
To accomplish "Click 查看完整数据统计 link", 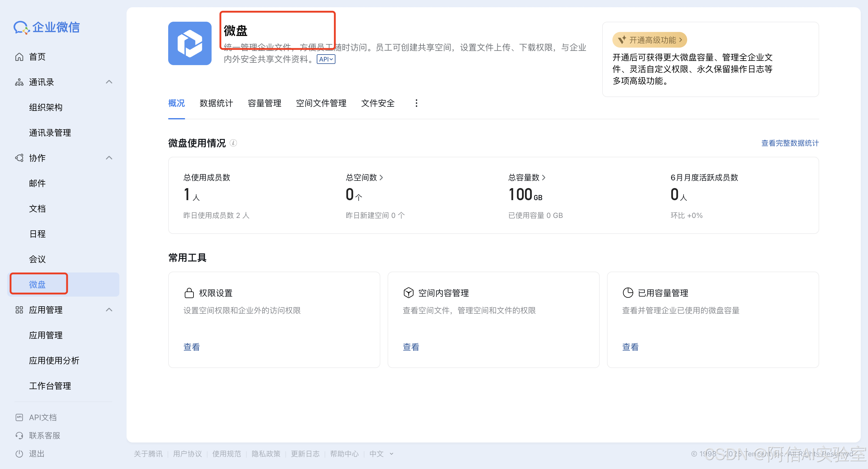I will 790,143.
